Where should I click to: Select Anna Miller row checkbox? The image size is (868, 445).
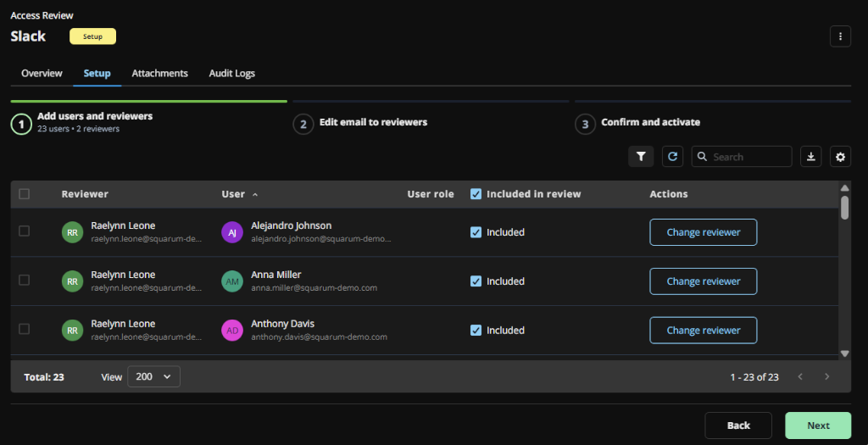[24, 280]
